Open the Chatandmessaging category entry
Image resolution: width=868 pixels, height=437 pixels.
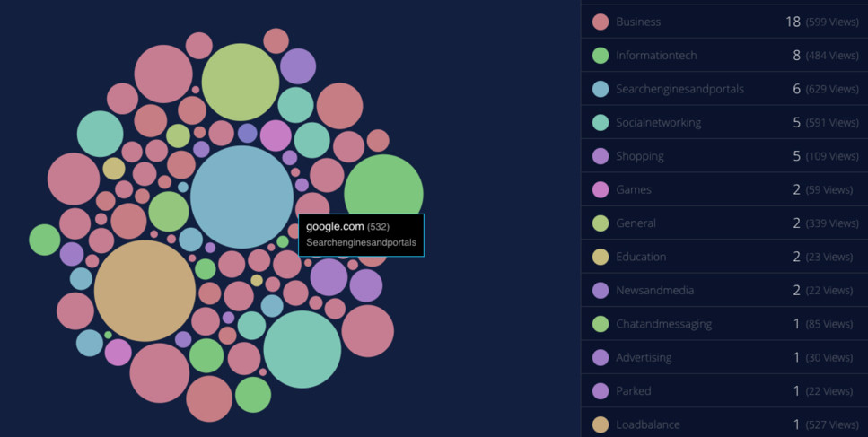click(663, 324)
